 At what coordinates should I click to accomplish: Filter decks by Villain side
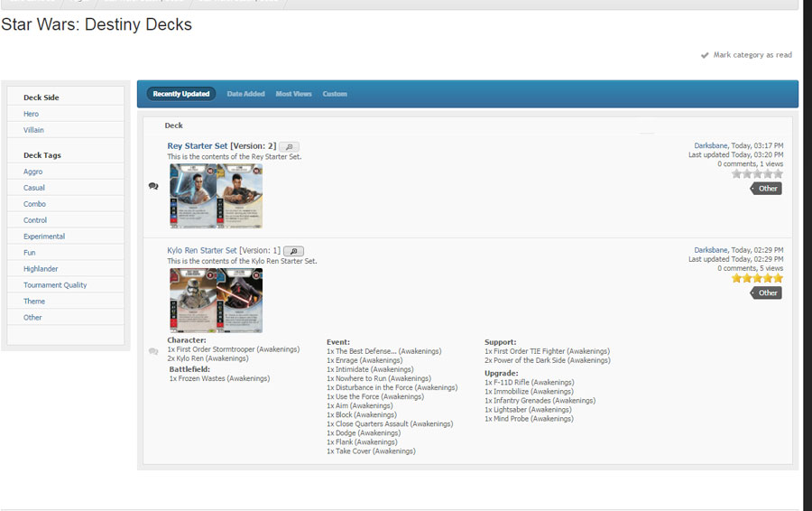tap(33, 130)
